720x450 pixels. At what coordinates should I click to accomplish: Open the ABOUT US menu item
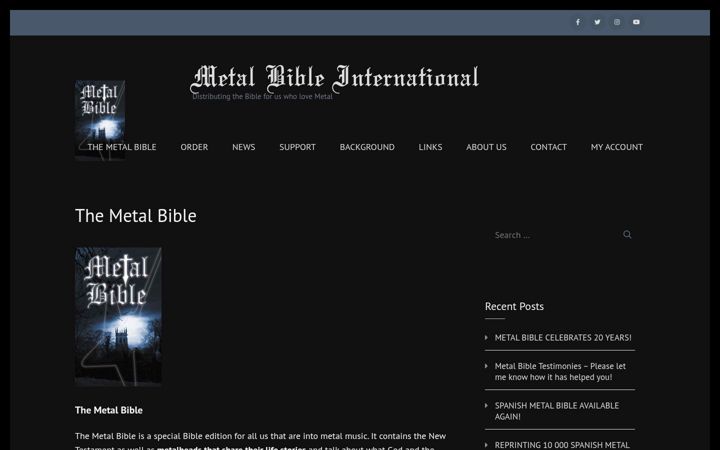pyautogui.click(x=486, y=147)
